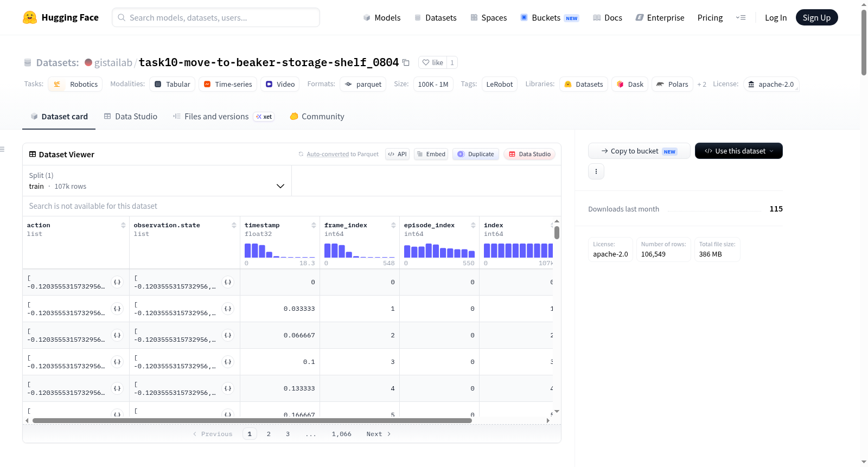Open Pricing in the top navigation
The height and width of the screenshot is (467, 868).
[710, 18]
